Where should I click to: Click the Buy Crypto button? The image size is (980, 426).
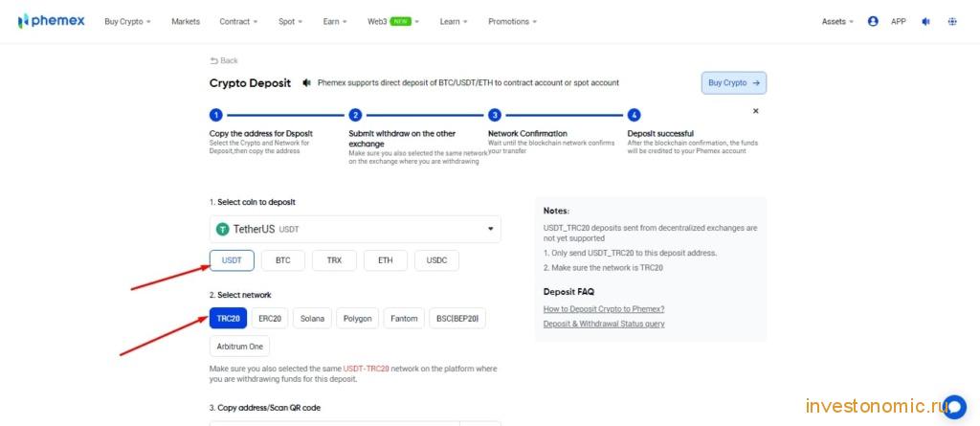click(x=734, y=82)
